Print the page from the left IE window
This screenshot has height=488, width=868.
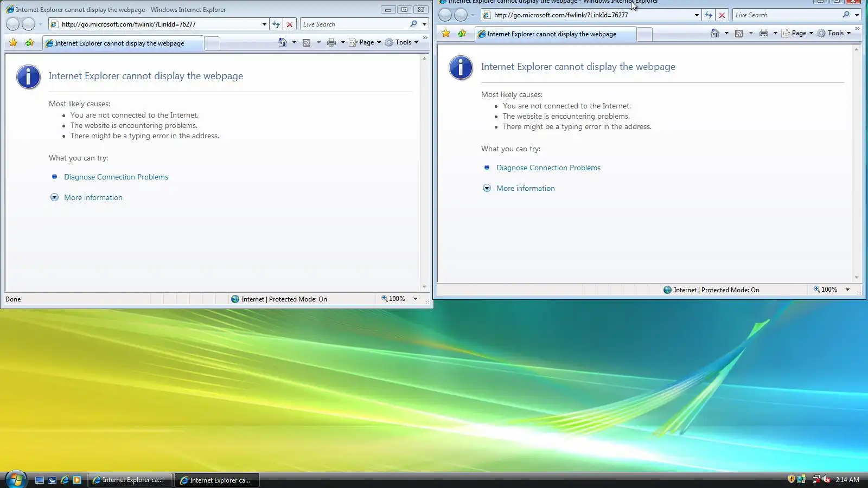tap(331, 42)
